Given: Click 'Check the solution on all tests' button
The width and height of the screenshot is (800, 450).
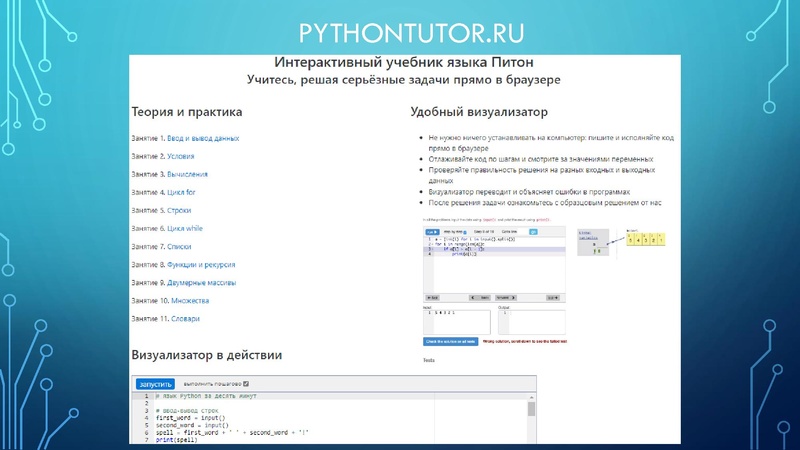Looking at the screenshot, I should (451, 342).
